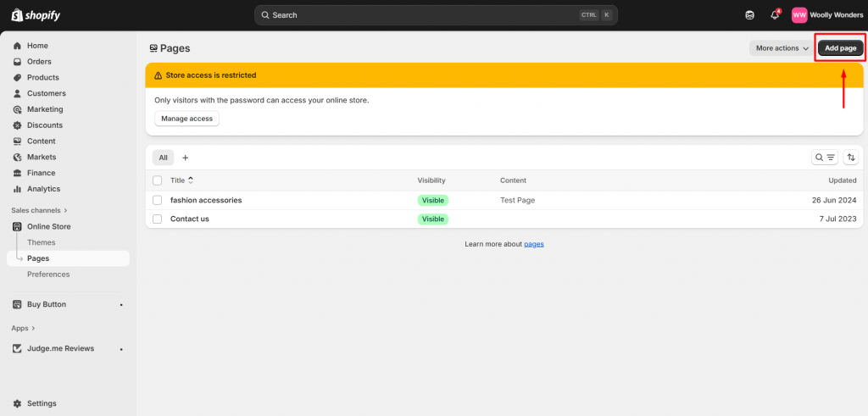868x416 pixels.
Task: Check the Contact us row checkbox
Action: (157, 219)
